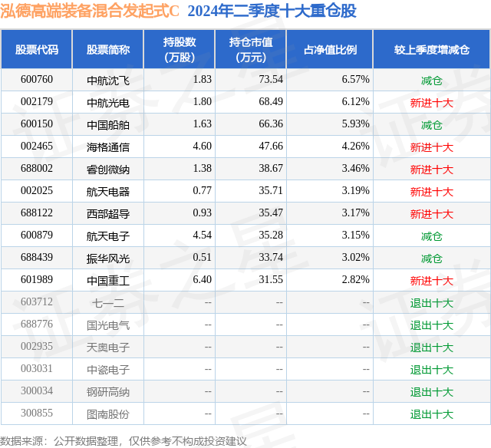Click 减仓 status for 中航沈飞
491x448 pixels.
432,81
